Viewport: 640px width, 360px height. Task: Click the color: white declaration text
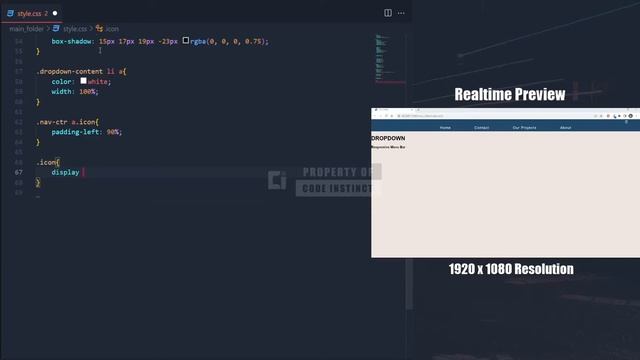click(81, 82)
